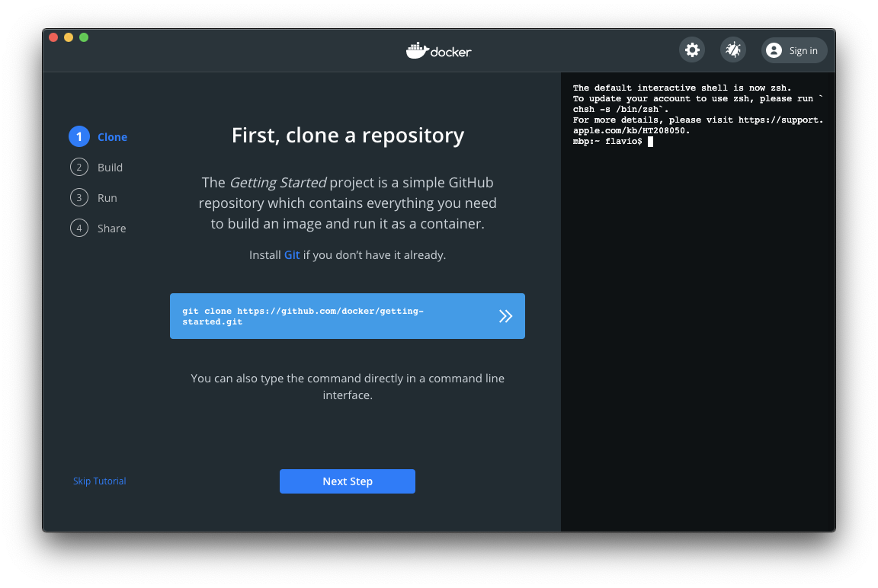The image size is (878, 588).
Task: Open the troubleshoot bug icon
Action: point(733,50)
